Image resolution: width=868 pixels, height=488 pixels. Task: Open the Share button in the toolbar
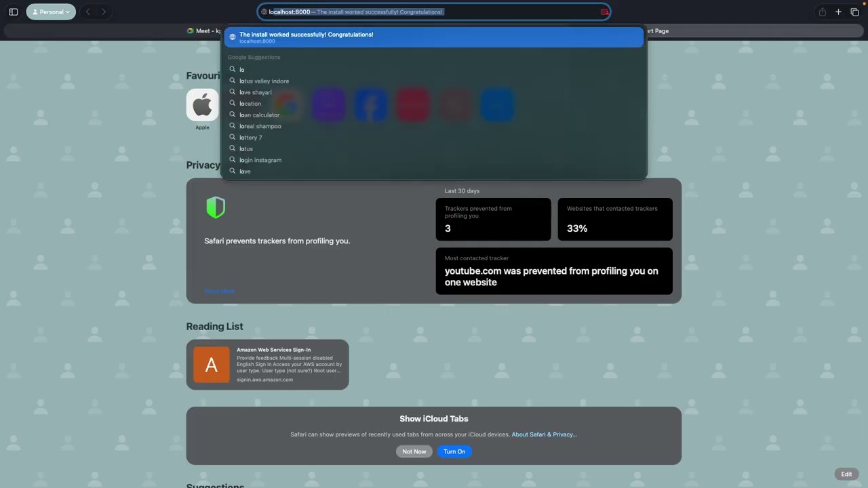[822, 12]
